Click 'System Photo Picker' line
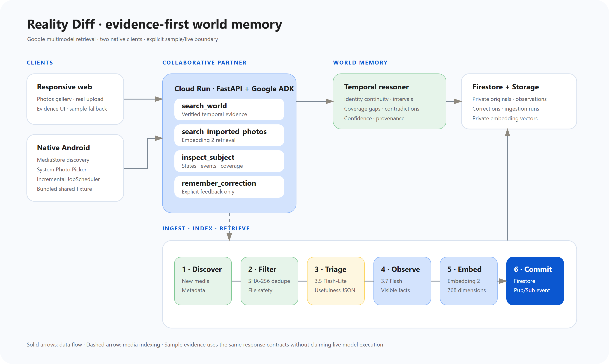609x364 pixels. coord(62,170)
